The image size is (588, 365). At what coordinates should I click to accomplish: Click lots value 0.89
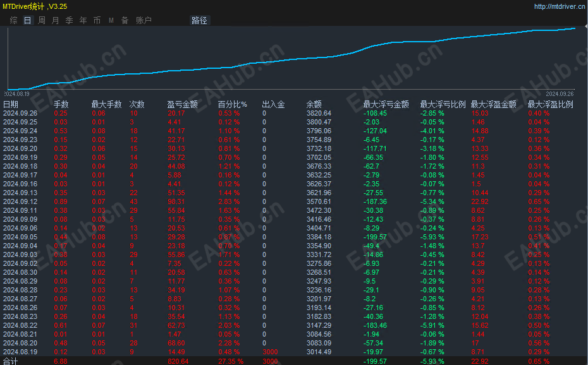tap(60, 201)
